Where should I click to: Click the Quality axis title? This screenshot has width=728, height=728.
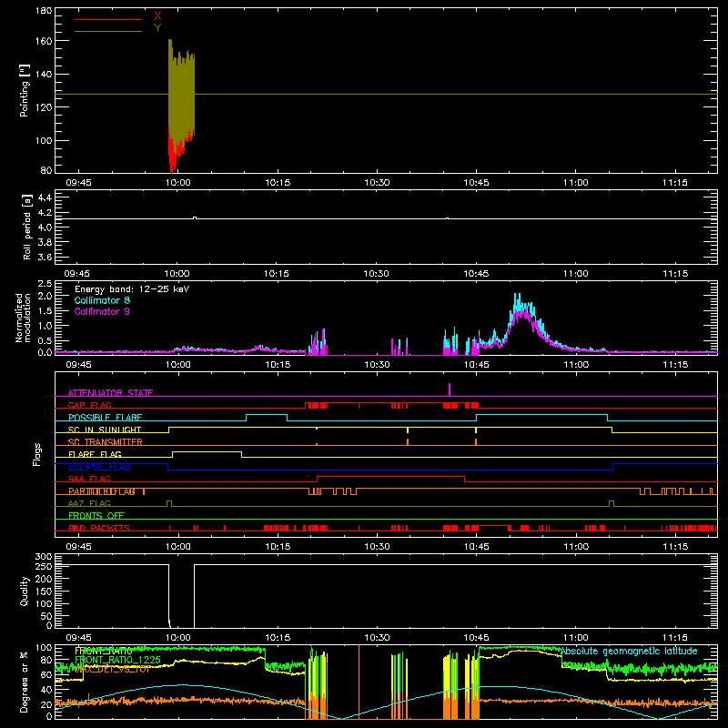point(25,591)
